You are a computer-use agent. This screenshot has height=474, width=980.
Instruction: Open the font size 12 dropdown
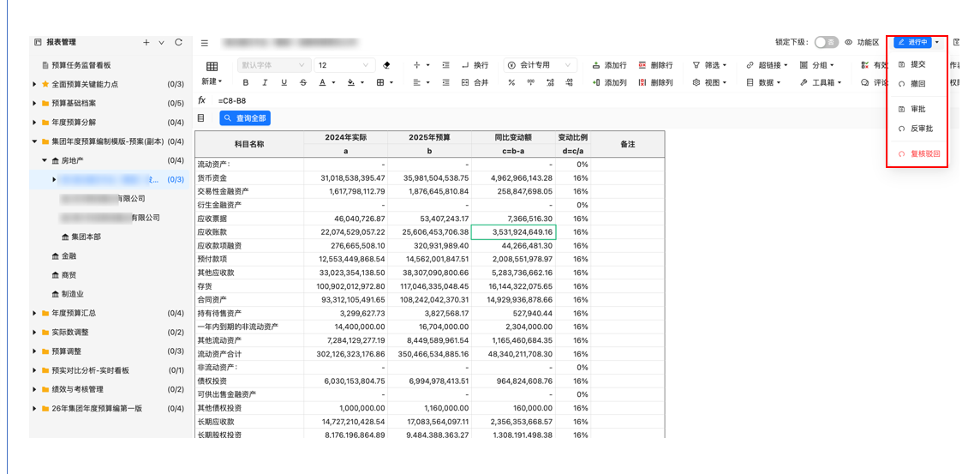(344, 65)
